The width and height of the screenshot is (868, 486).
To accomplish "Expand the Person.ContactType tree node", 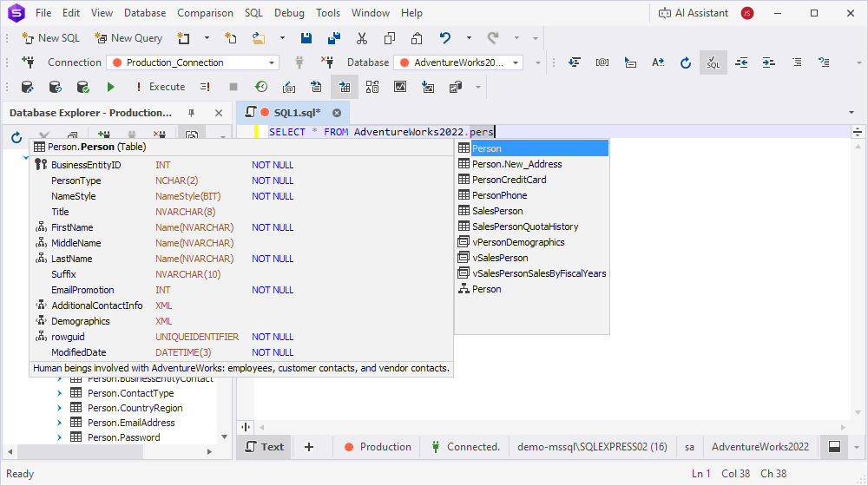I will (x=60, y=393).
